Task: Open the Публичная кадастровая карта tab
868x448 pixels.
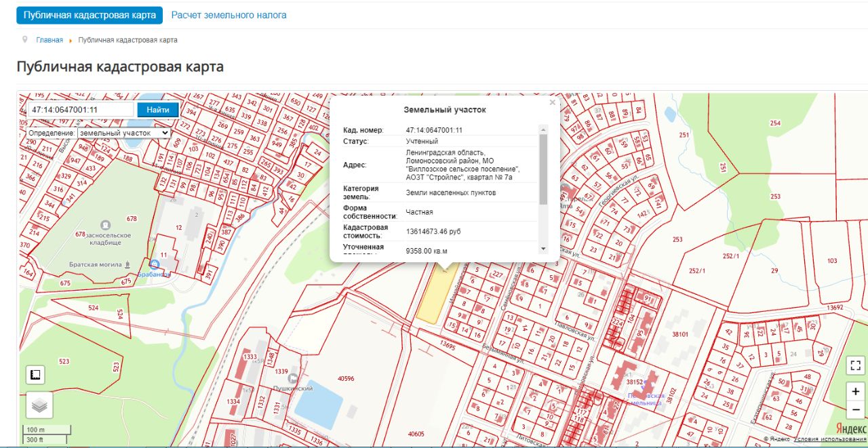Action: click(x=90, y=15)
